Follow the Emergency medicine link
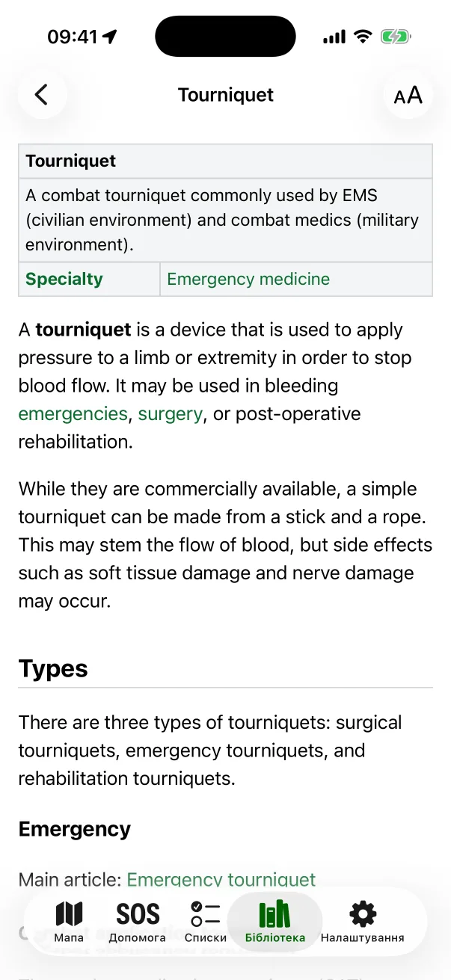This screenshot has width=451, height=980. click(x=248, y=279)
